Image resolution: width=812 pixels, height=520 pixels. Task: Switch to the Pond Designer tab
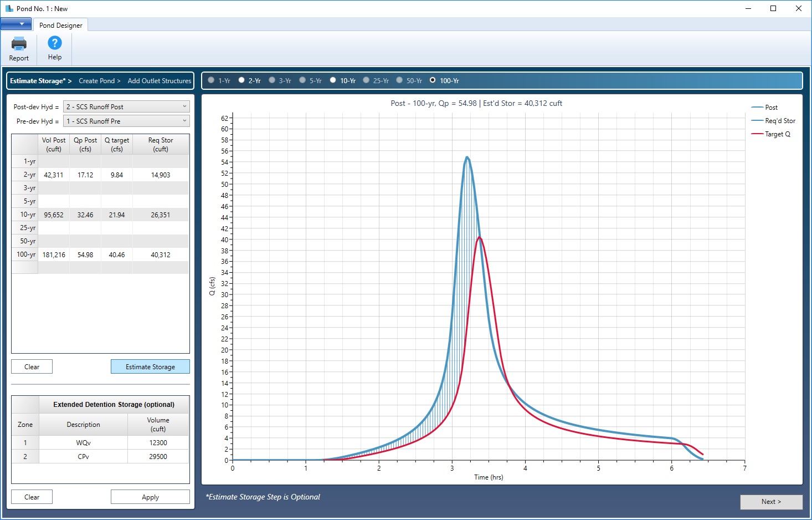pos(60,25)
